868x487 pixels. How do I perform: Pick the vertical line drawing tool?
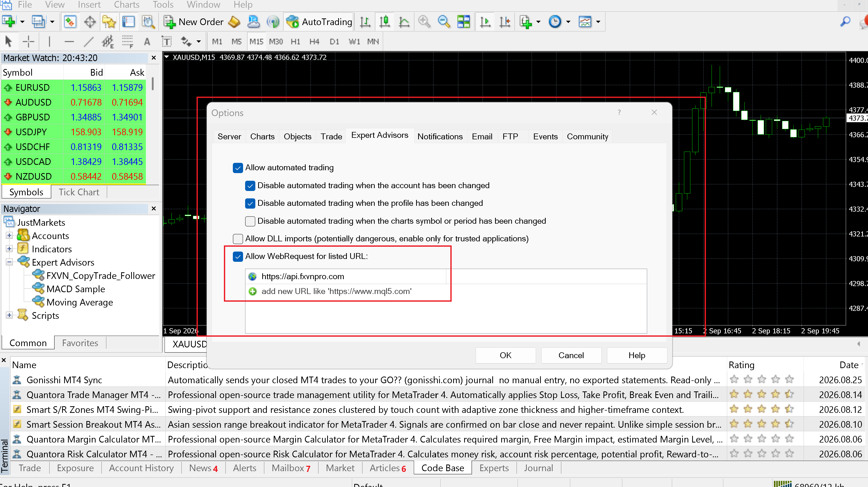[x=49, y=41]
